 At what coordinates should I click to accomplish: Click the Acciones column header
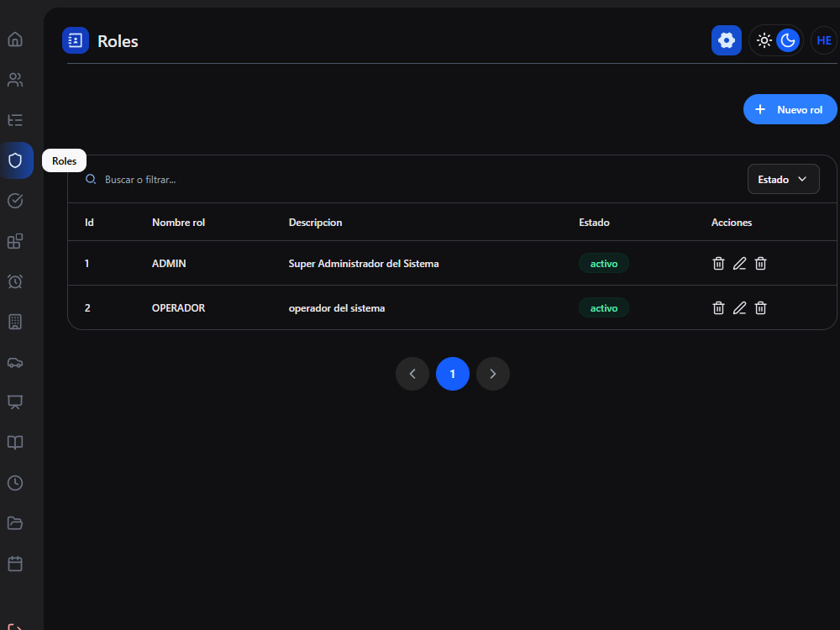tap(732, 223)
